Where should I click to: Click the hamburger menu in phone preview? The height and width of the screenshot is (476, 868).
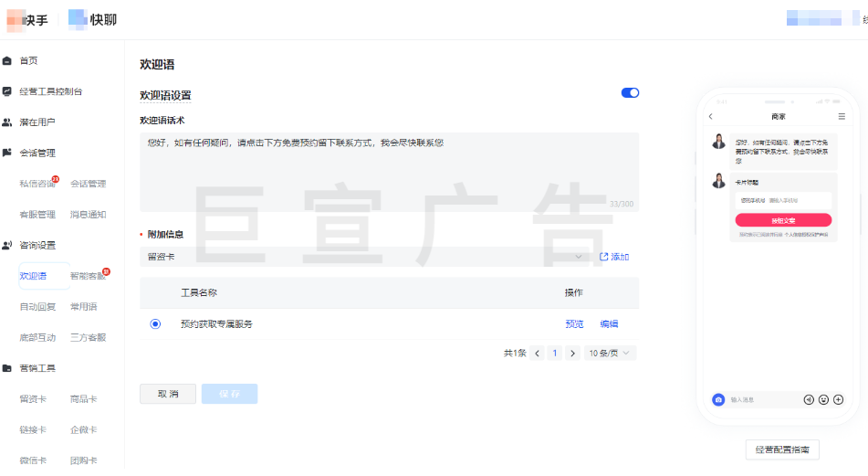pos(842,116)
